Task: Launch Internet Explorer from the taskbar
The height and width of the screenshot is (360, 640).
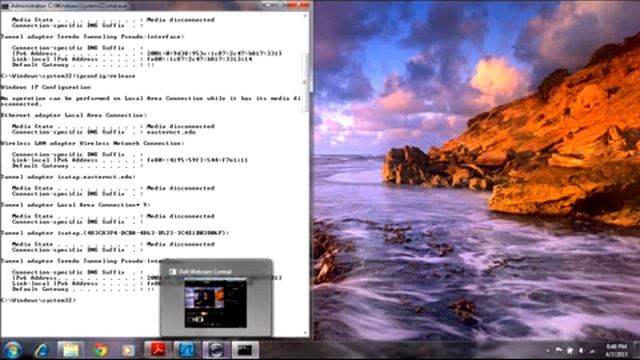Action: (42, 350)
